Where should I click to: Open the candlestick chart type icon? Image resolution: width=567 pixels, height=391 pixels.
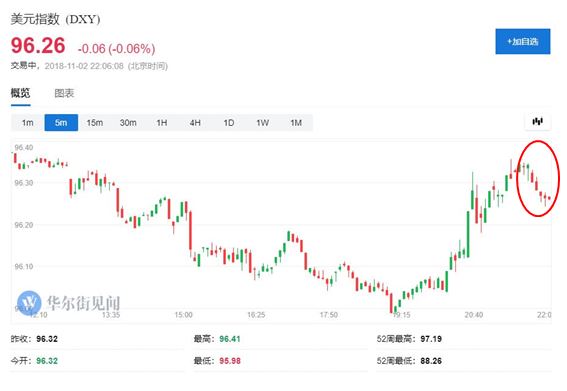538,122
